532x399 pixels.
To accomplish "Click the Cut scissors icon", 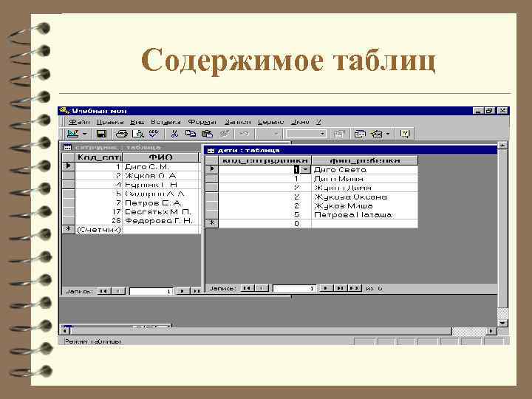I will 174,134.
